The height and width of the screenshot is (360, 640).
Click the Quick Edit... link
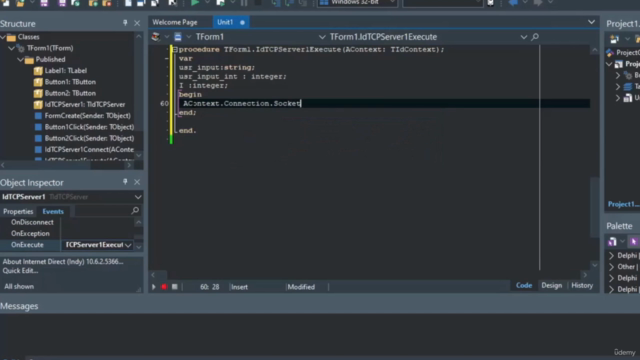(20, 271)
